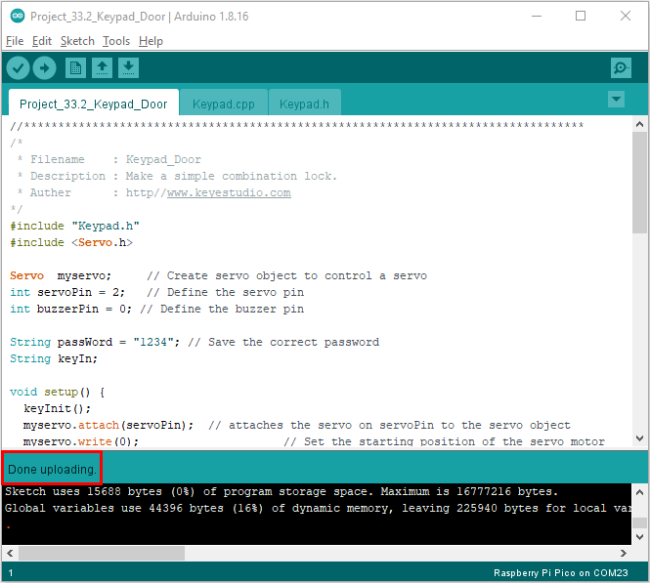
Task: Follow the www.keyestudio.com link in the comment
Action: pyautogui.click(x=229, y=193)
